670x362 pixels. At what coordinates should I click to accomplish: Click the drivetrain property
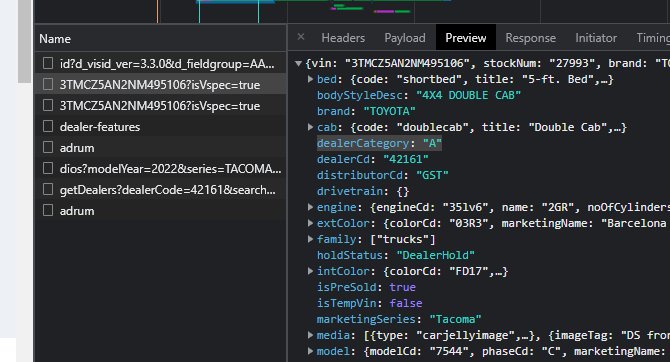(363, 191)
